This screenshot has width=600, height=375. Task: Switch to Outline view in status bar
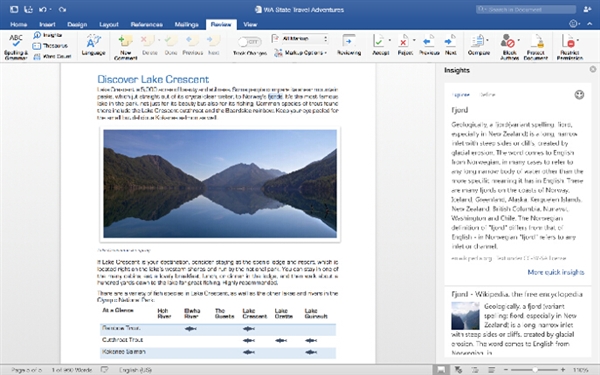pos(475,370)
